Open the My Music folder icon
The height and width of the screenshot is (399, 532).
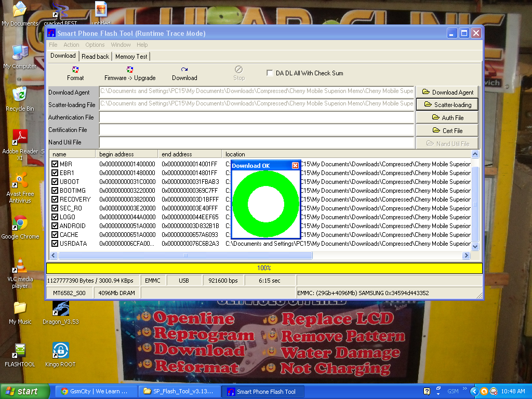coord(20,312)
